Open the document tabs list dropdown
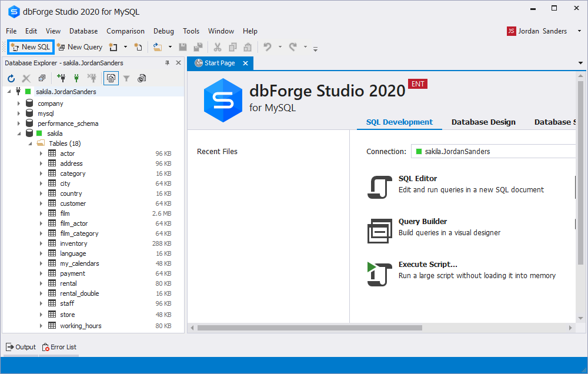588x374 pixels. click(x=580, y=63)
